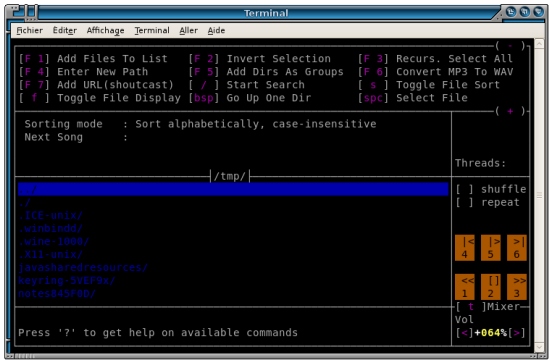
Task: Select the .ICE-unix/ directory
Action: click(51, 215)
